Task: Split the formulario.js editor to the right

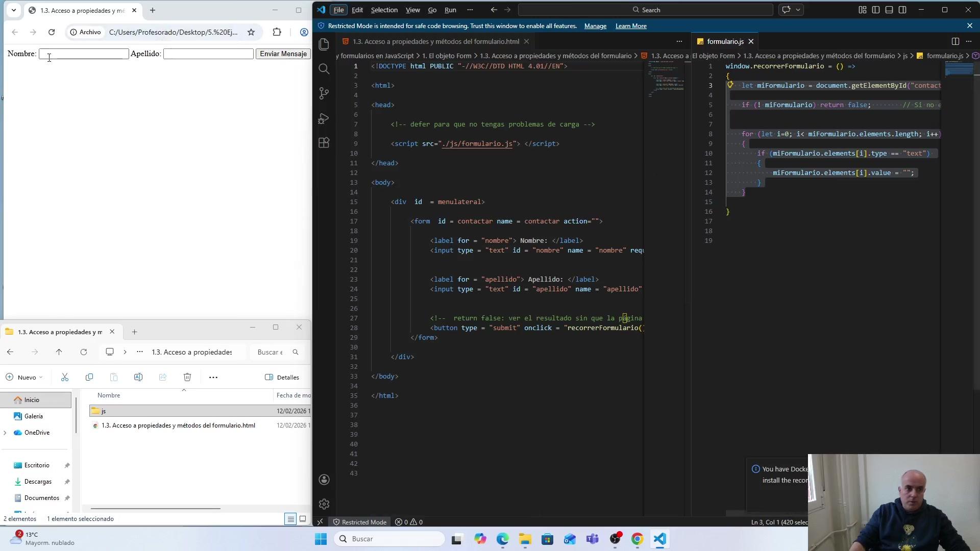Action: coord(955,41)
